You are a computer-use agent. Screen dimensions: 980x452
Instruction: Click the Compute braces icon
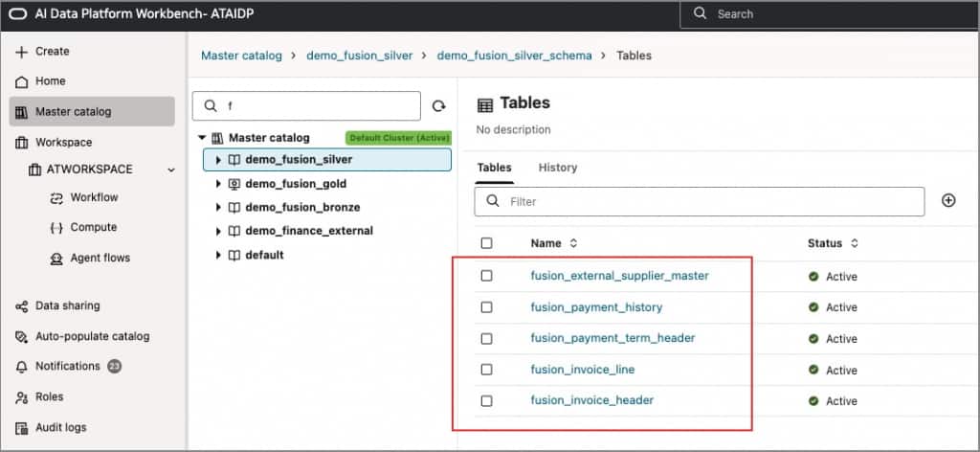click(x=56, y=228)
